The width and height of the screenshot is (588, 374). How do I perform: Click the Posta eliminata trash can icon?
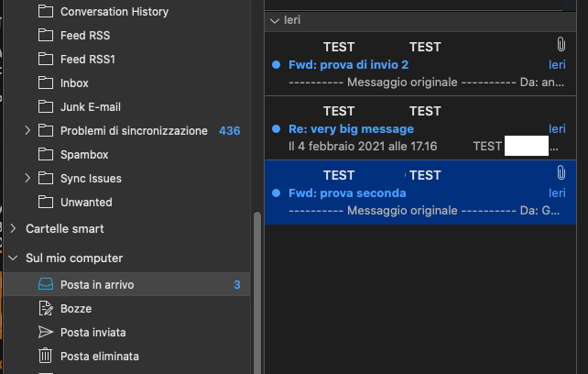tap(46, 356)
